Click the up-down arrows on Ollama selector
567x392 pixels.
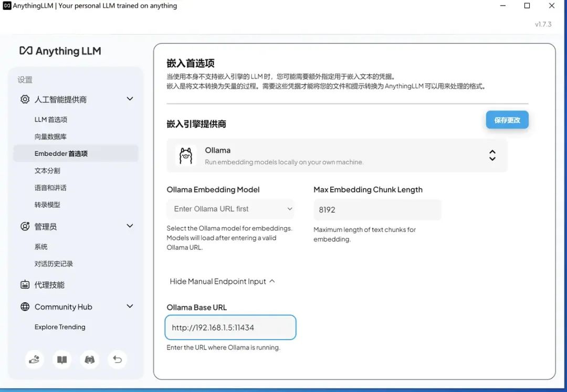click(x=492, y=155)
